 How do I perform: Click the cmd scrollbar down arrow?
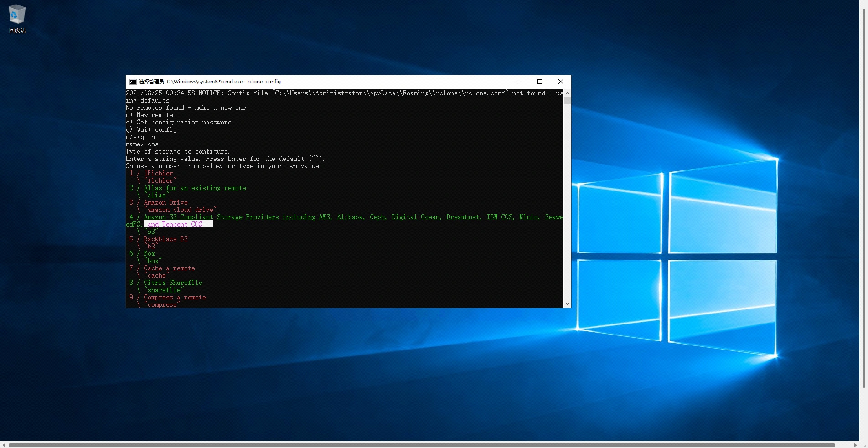(x=567, y=304)
